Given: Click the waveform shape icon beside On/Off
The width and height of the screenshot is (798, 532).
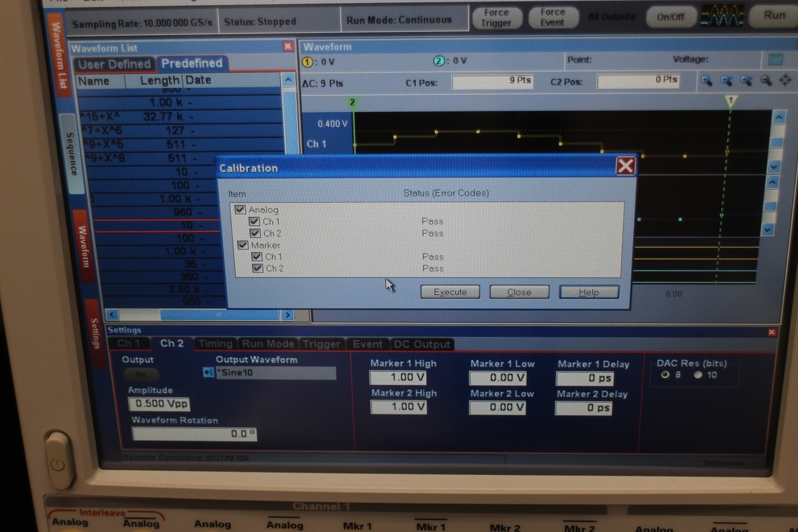Looking at the screenshot, I should coord(721,17).
